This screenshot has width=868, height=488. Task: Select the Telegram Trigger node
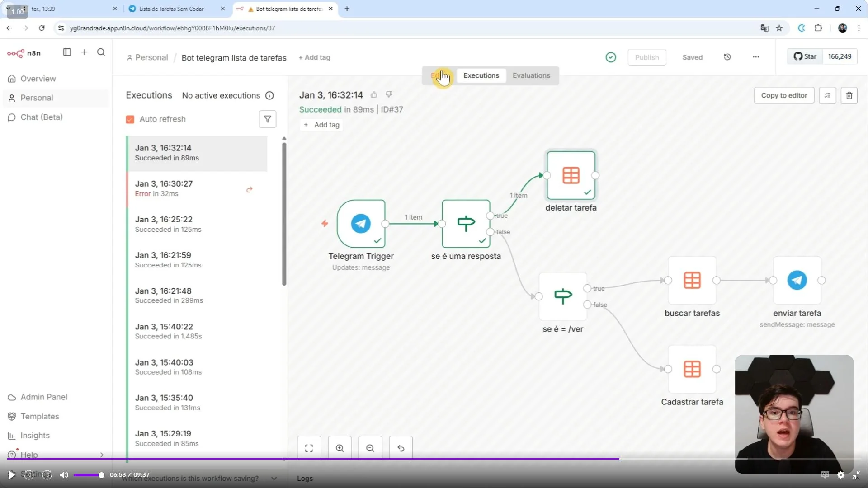point(361,224)
